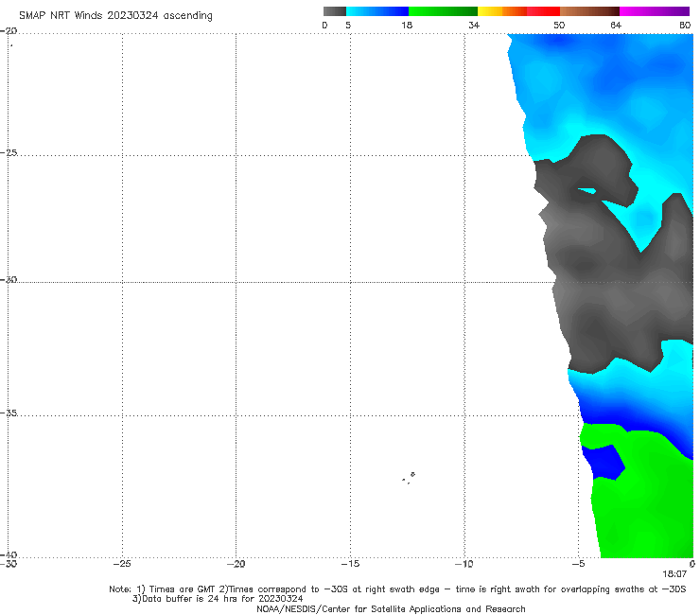This screenshot has width=700, height=615.
Task: Click the longitude axis label '-25'
Action: [122, 564]
